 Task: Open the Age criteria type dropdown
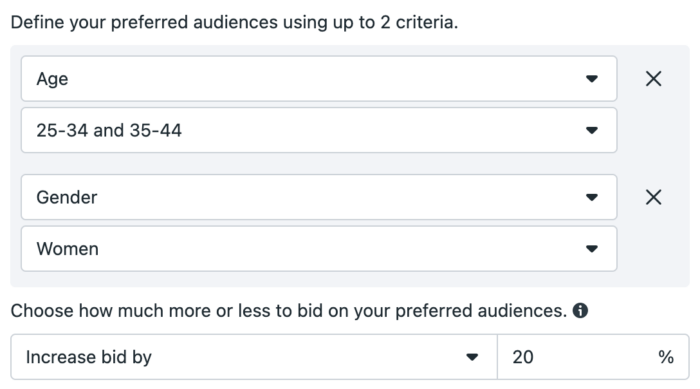(x=319, y=79)
